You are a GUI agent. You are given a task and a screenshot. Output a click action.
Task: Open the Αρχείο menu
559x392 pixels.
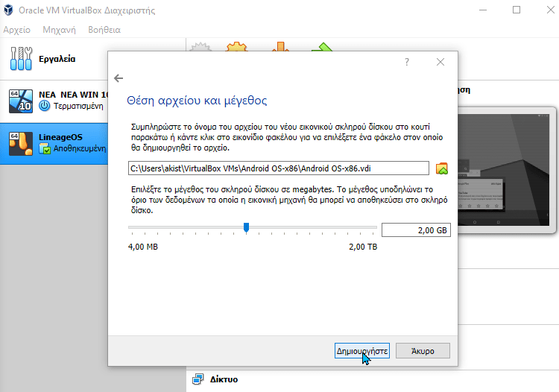(x=16, y=30)
